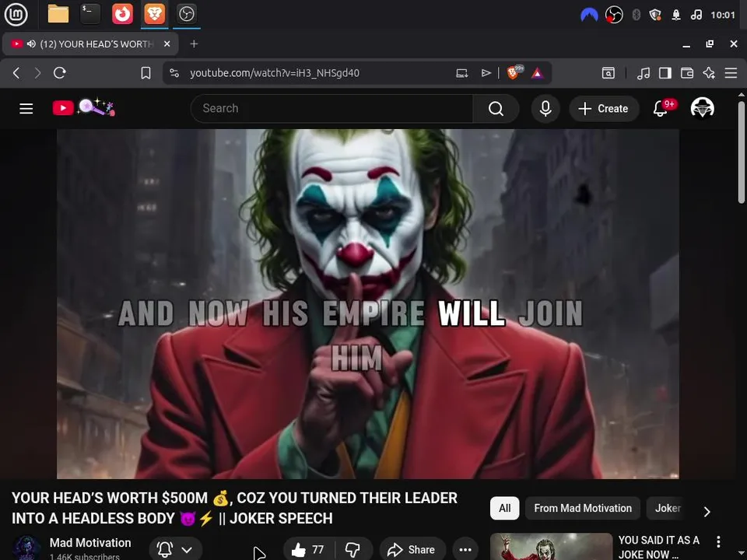Go to the YouTube home logo
The image size is (747, 560).
(83, 107)
